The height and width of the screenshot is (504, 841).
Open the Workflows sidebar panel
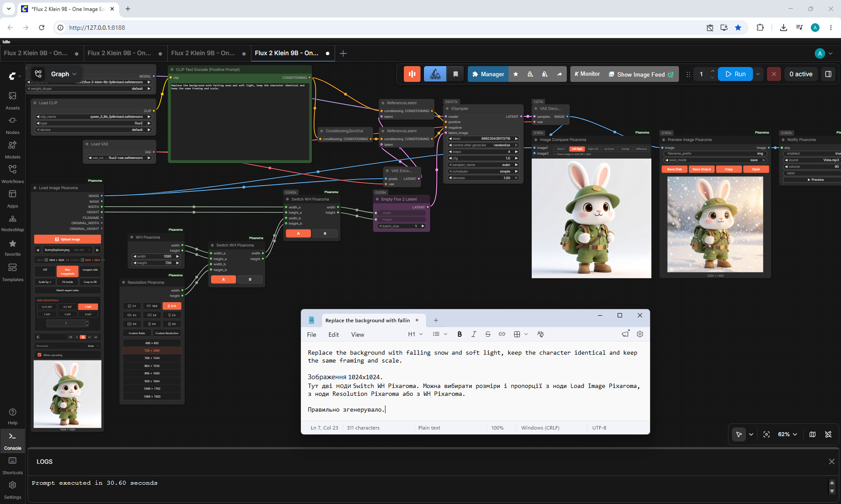(13, 174)
